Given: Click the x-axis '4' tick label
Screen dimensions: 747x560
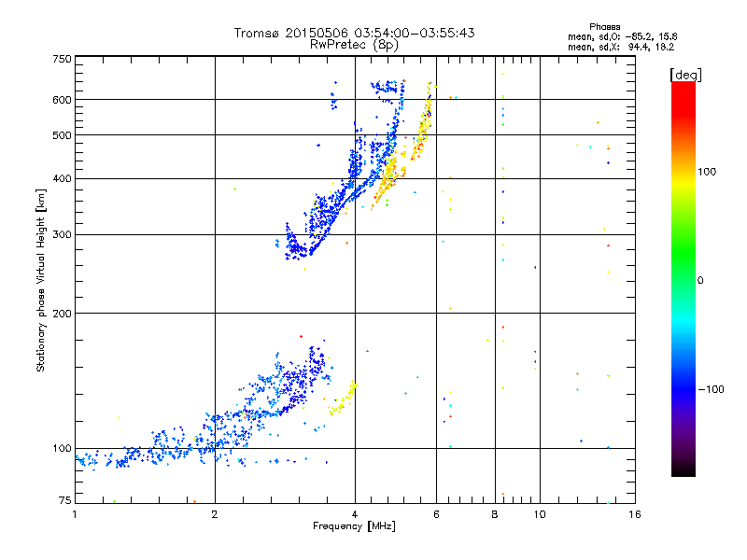Looking at the screenshot, I should (355, 514).
